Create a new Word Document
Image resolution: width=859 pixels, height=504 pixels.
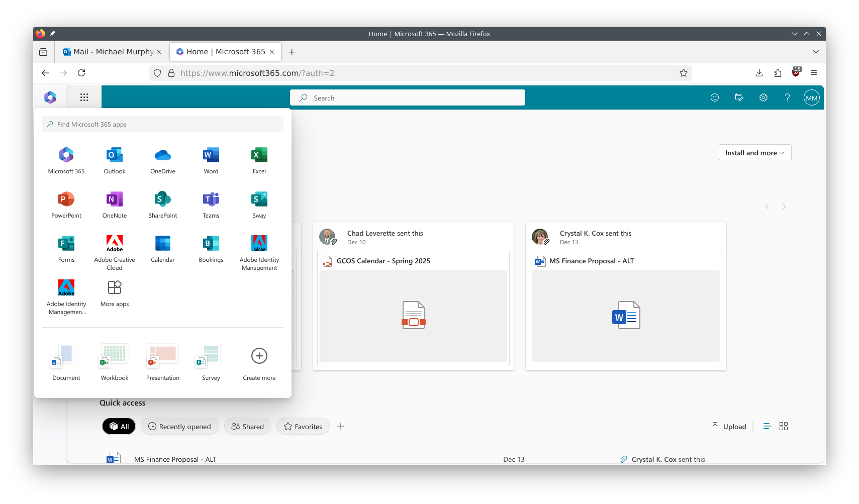coord(66,362)
